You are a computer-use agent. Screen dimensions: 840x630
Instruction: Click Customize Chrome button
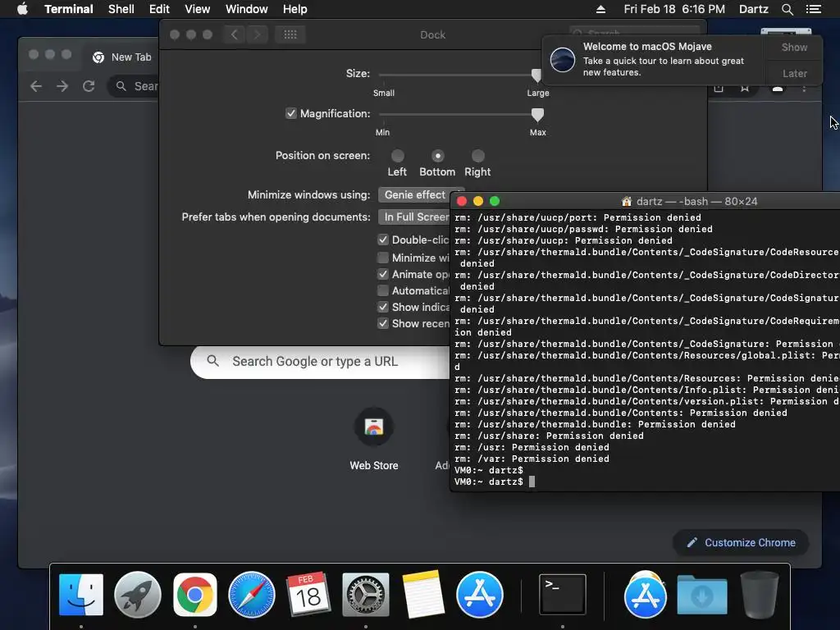[x=741, y=543]
